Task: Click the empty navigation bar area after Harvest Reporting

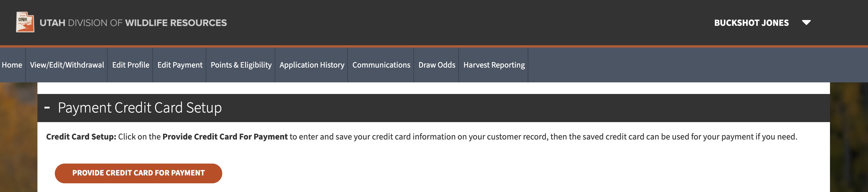Action: (691, 65)
